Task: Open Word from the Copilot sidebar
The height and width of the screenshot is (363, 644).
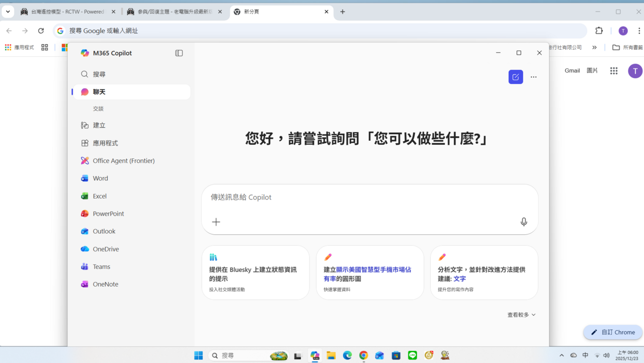Action: coord(100,178)
